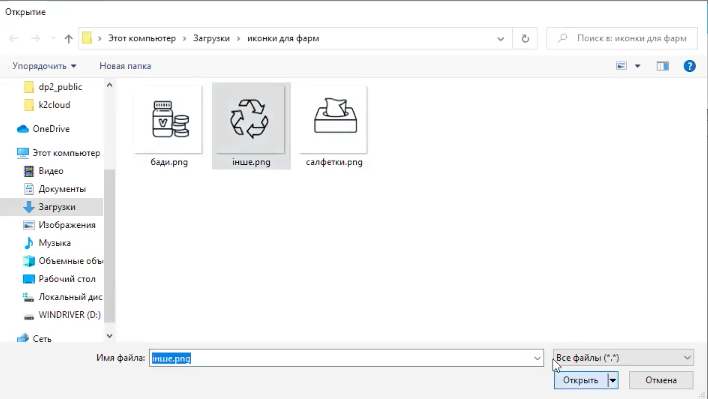Select салфетки.png thumbnail with tissue box

pyautogui.click(x=334, y=120)
